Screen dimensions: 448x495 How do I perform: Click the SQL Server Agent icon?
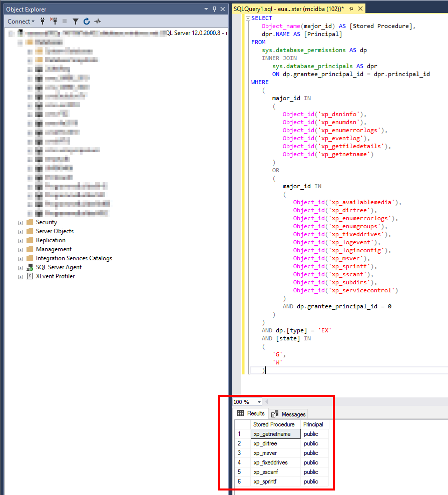(30, 267)
